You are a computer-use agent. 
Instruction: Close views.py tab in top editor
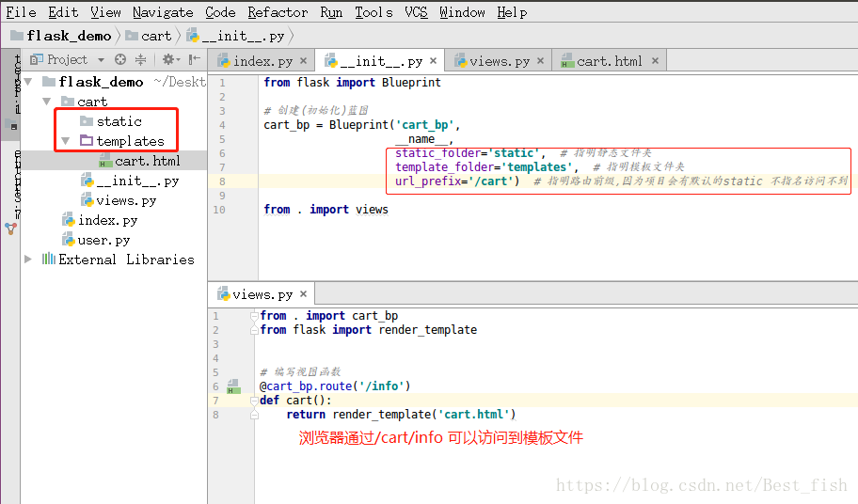click(540, 61)
